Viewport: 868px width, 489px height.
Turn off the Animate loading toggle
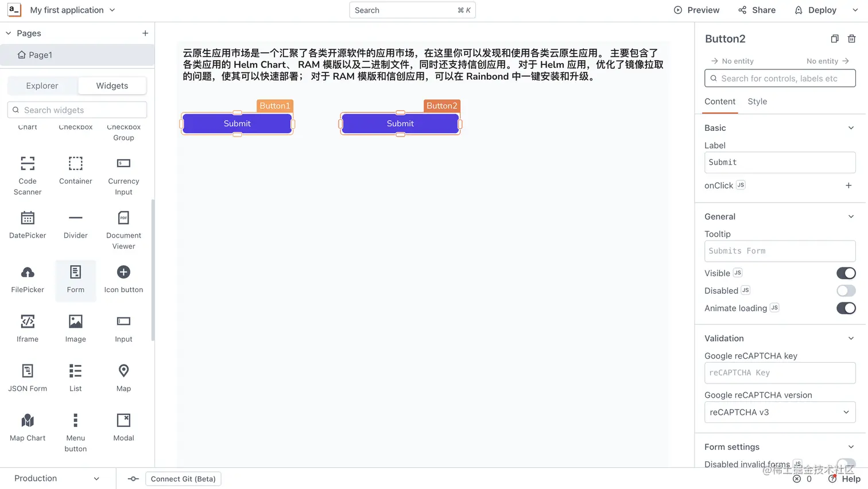(846, 308)
